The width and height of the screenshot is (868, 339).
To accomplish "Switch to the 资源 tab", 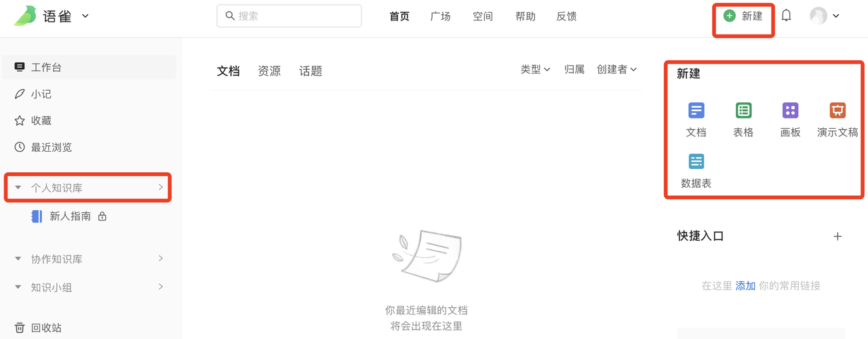I will 269,71.
